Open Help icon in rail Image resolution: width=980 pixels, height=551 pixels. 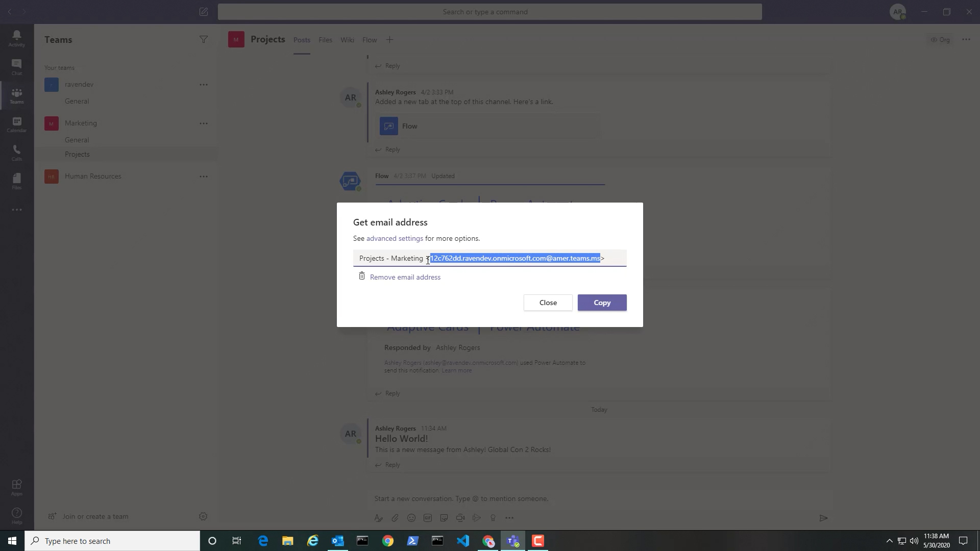coord(17,516)
